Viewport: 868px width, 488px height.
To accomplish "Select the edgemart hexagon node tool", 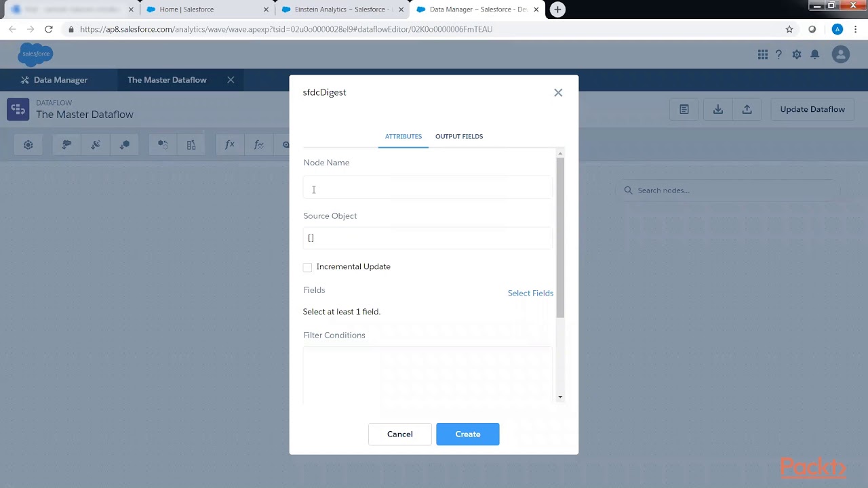I will (125, 144).
